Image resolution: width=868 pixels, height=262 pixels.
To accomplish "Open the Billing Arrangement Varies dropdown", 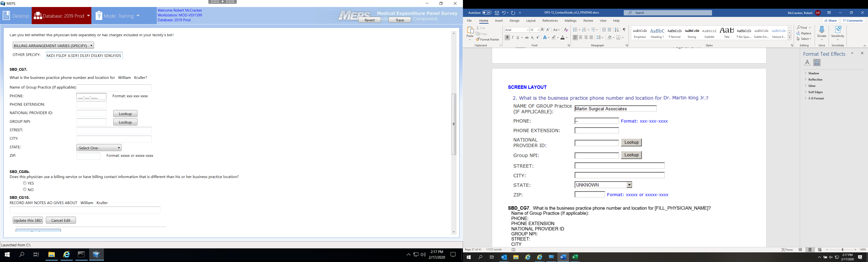I will 53,46.
